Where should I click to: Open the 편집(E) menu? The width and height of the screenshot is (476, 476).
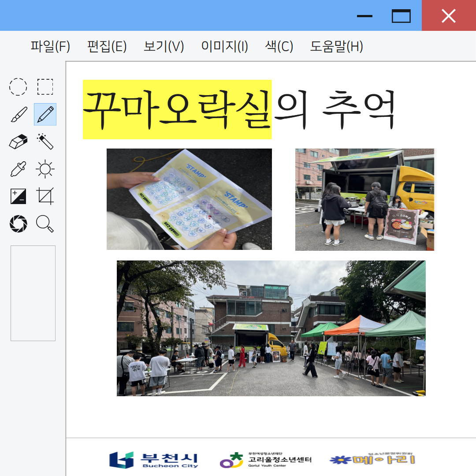(107, 46)
